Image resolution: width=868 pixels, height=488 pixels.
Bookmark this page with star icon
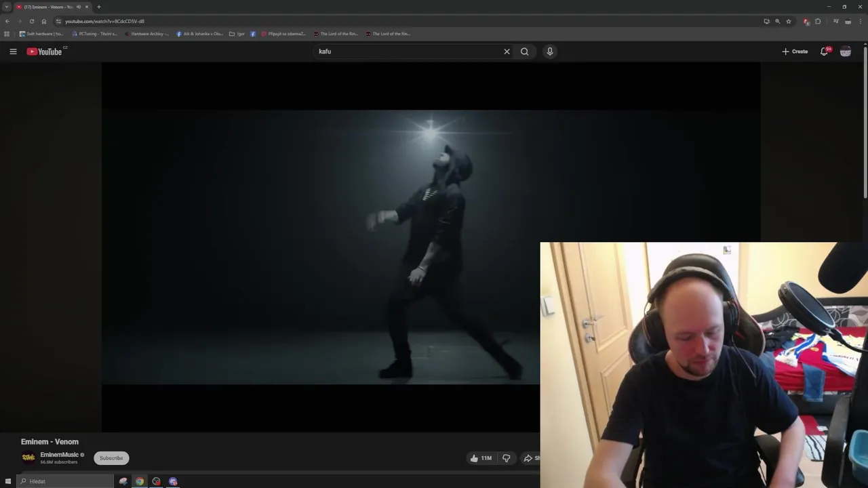(x=789, y=21)
